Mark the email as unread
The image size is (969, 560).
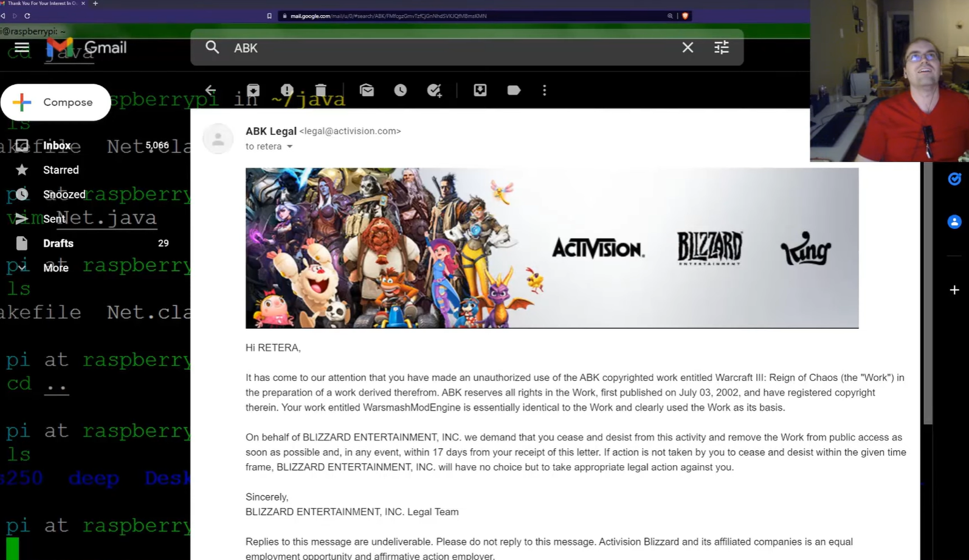(367, 90)
